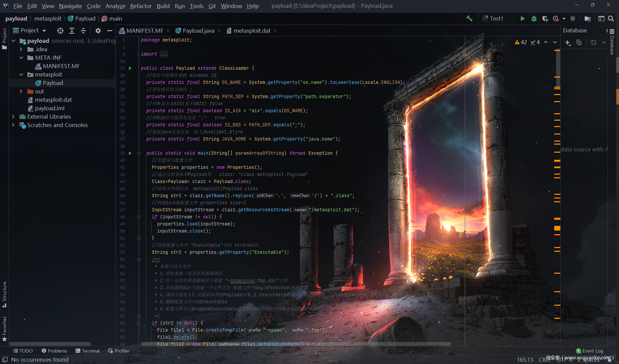Viewport: 619px width, 364px height.
Task: Toggle the Structure tool window stripe
Action: (x=4, y=294)
